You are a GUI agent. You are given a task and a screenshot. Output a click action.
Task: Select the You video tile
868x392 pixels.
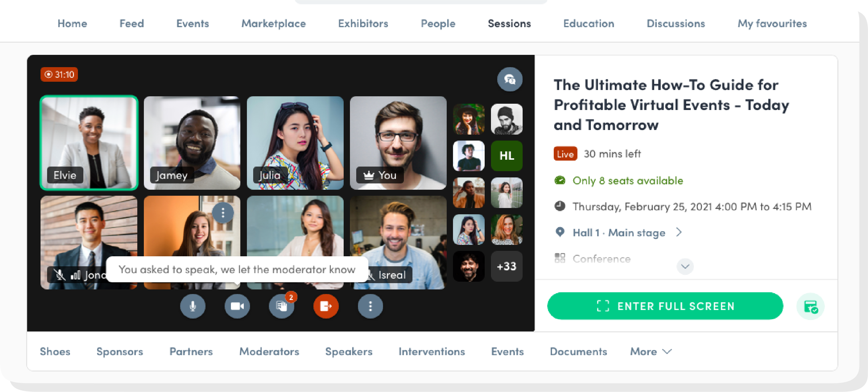[398, 143]
